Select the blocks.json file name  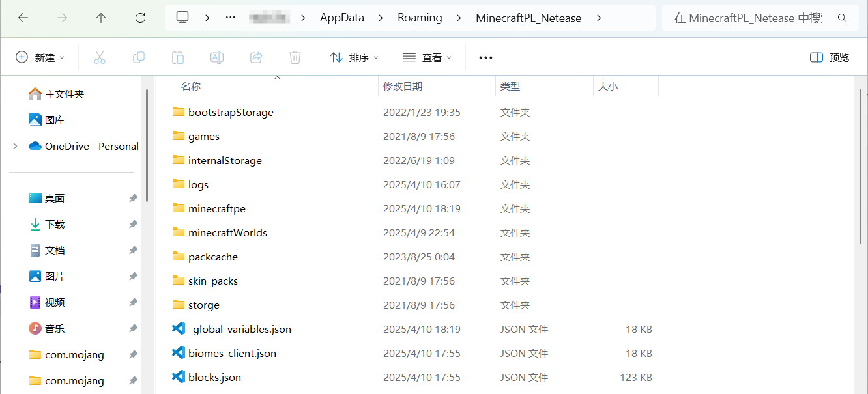coord(214,377)
